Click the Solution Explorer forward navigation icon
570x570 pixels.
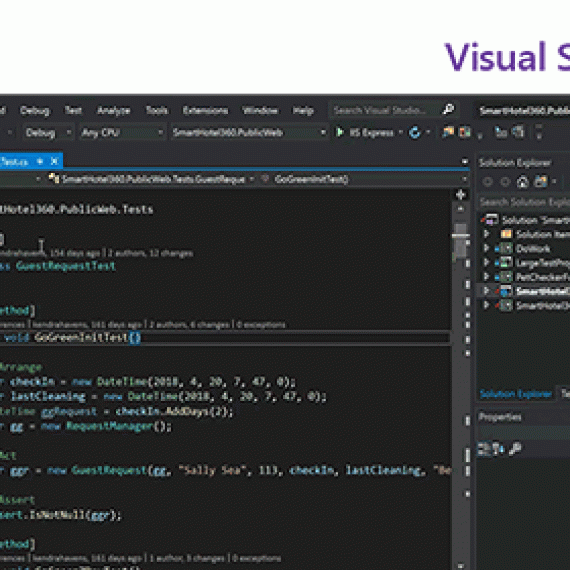click(x=505, y=181)
